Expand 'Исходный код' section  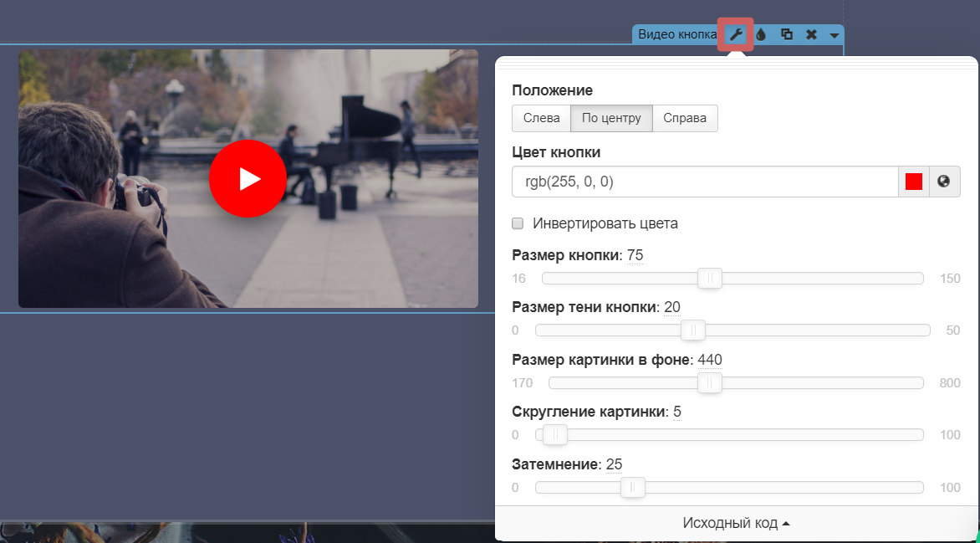(x=736, y=523)
